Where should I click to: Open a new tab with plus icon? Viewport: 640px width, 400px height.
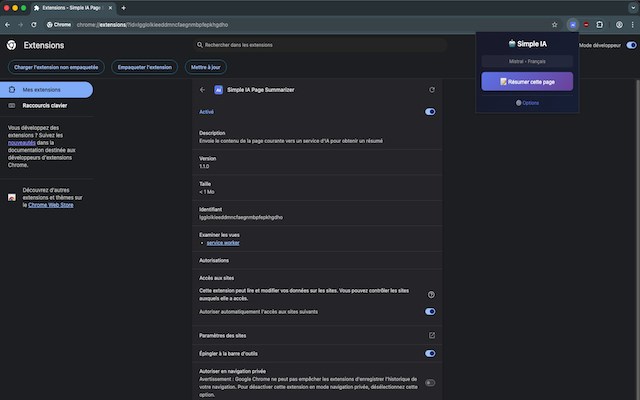pyautogui.click(x=123, y=8)
